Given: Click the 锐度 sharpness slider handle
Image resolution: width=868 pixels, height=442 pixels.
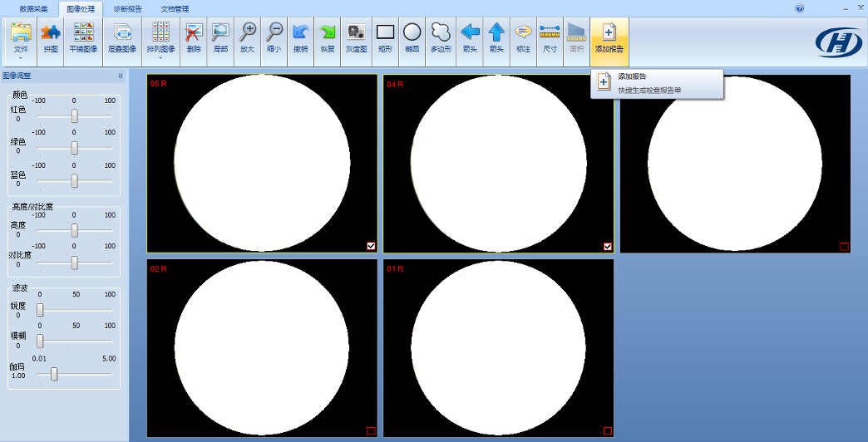Looking at the screenshot, I should 40,310.
